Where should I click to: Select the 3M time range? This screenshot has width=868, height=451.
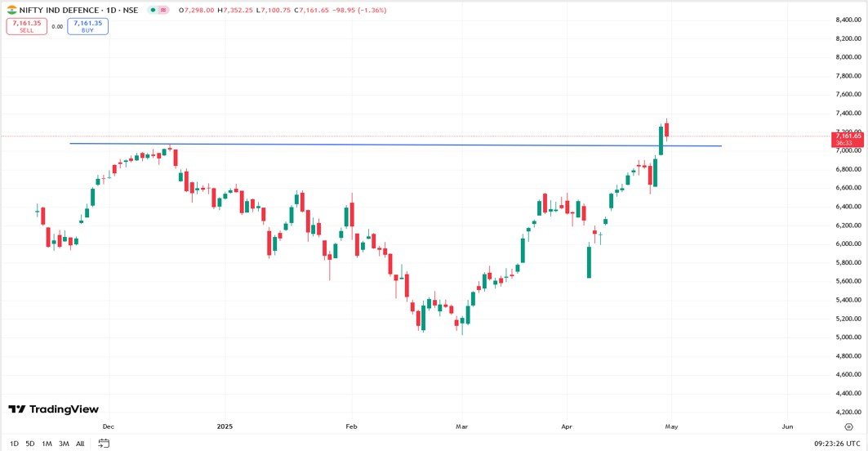point(65,444)
